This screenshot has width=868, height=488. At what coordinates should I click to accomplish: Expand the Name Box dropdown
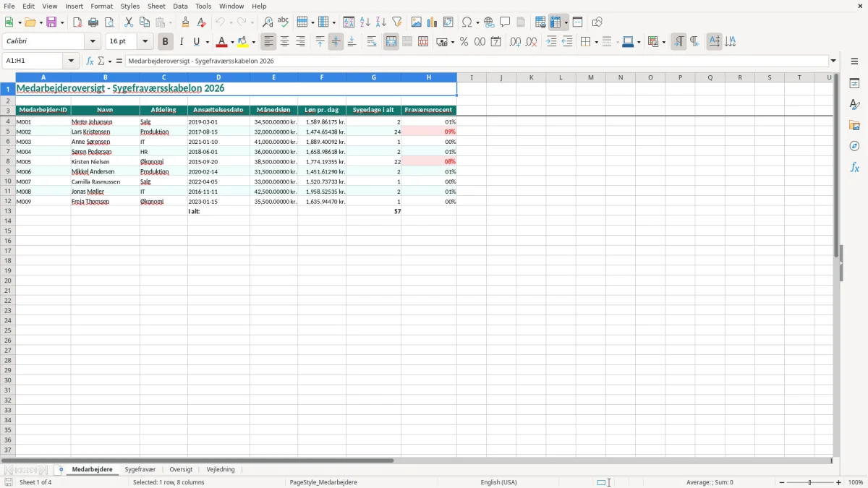tap(72, 61)
